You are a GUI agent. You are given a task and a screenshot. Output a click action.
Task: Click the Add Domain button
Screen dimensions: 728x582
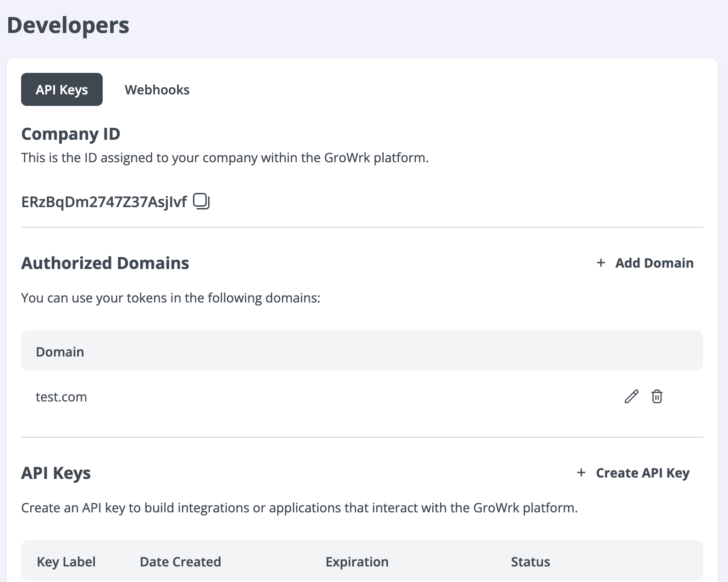pyautogui.click(x=645, y=263)
